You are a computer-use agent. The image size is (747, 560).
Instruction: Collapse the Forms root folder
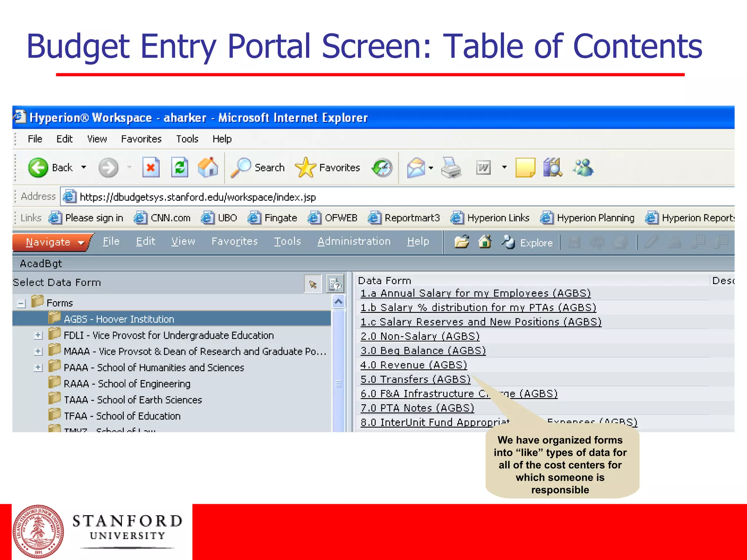(x=22, y=303)
